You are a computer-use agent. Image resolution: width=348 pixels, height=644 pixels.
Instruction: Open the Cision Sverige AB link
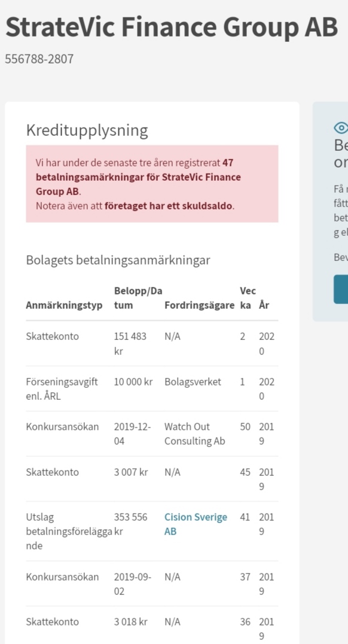click(x=196, y=524)
